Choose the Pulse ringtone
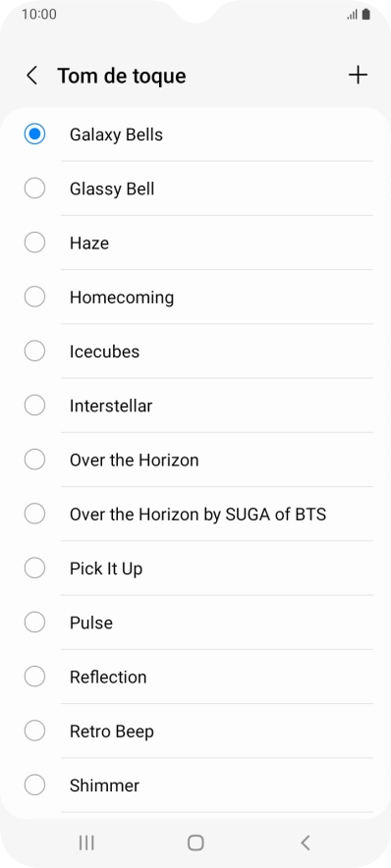This screenshot has width=391, height=868. pos(195,623)
